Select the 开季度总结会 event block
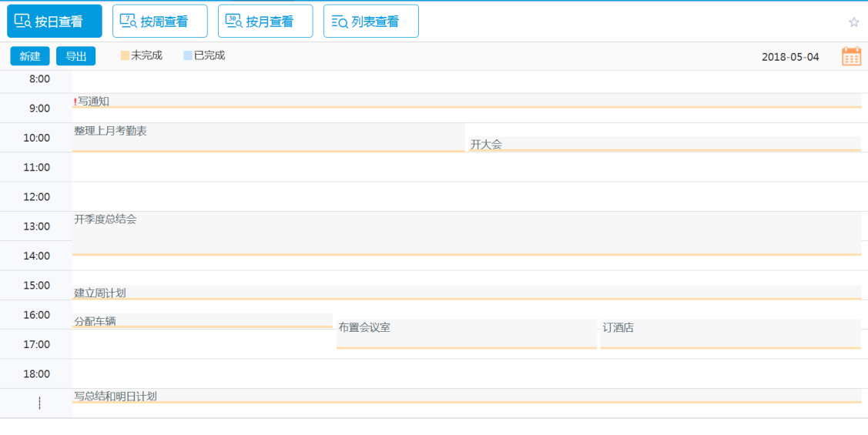This screenshot has width=868, height=435. click(106, 219)
